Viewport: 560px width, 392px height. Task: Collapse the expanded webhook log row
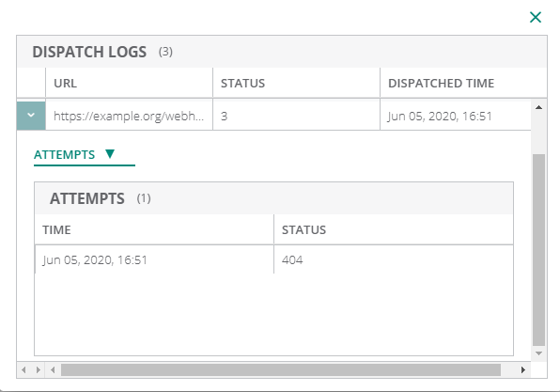[x=31, y=116]
